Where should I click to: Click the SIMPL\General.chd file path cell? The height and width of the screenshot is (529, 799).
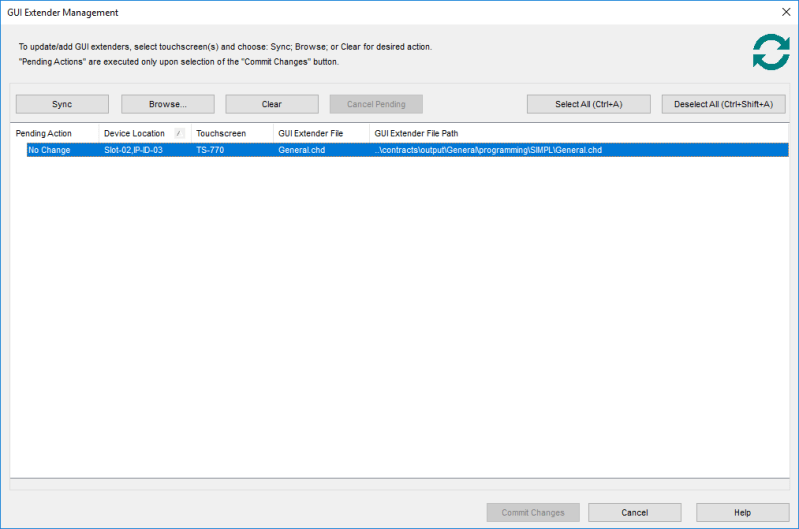coord(488,150)
